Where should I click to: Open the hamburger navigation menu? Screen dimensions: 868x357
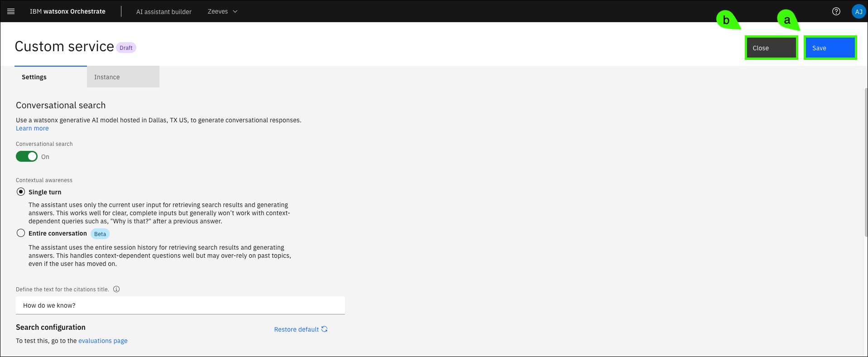click(x=11, y=11)
